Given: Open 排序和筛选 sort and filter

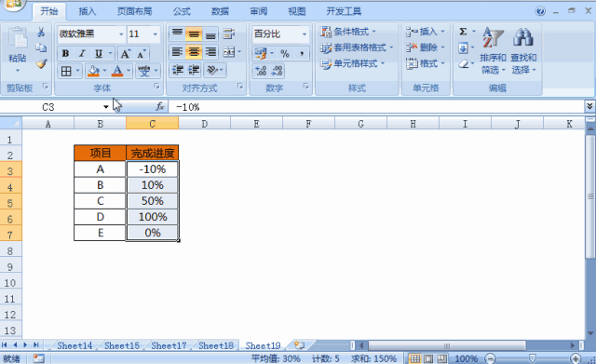Looking at the screenshot, I should tap(493, 51).
